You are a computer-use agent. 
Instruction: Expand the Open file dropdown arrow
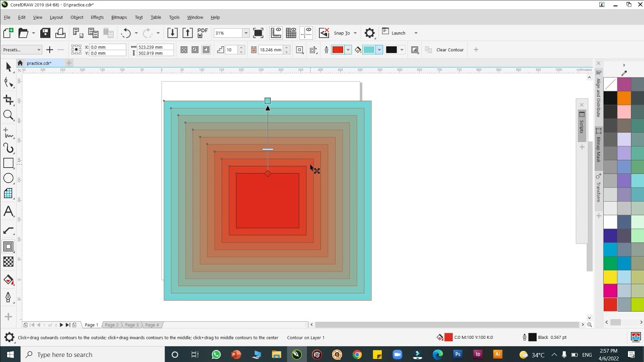tap(34, 33)
